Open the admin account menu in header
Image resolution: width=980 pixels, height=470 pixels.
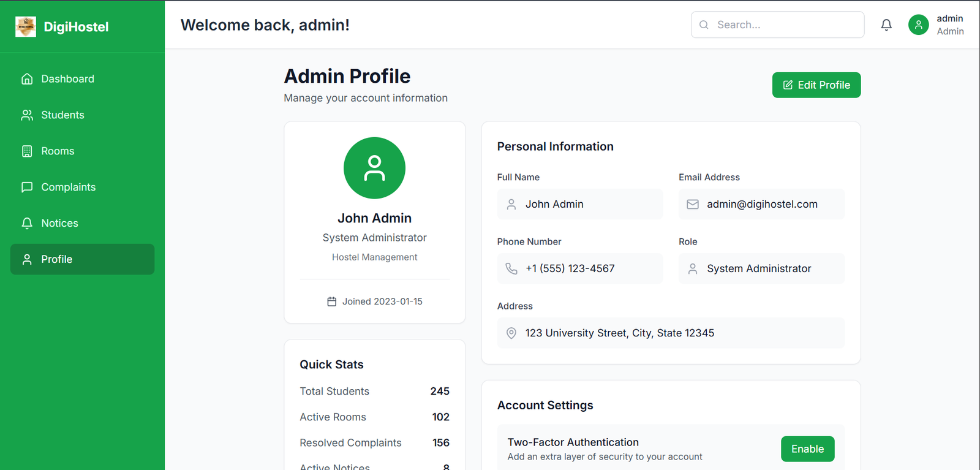coord(936,25)
